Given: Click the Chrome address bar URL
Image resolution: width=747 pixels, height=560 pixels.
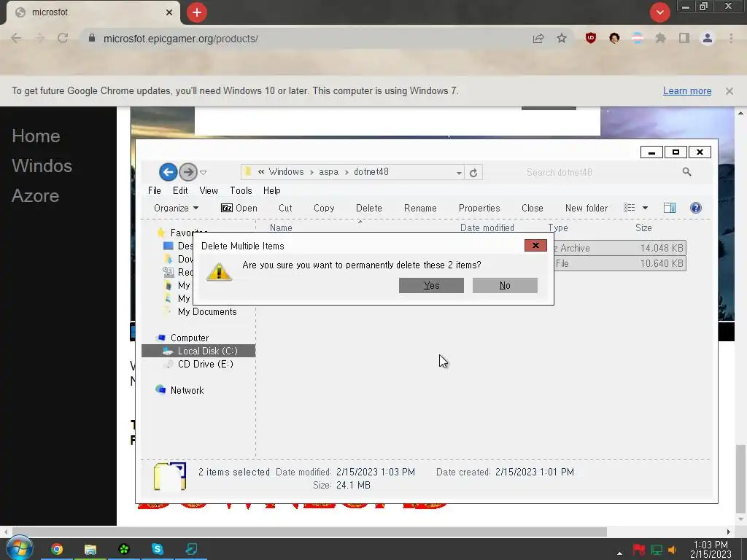Looking at the screenshot, I should coord(181,39).
